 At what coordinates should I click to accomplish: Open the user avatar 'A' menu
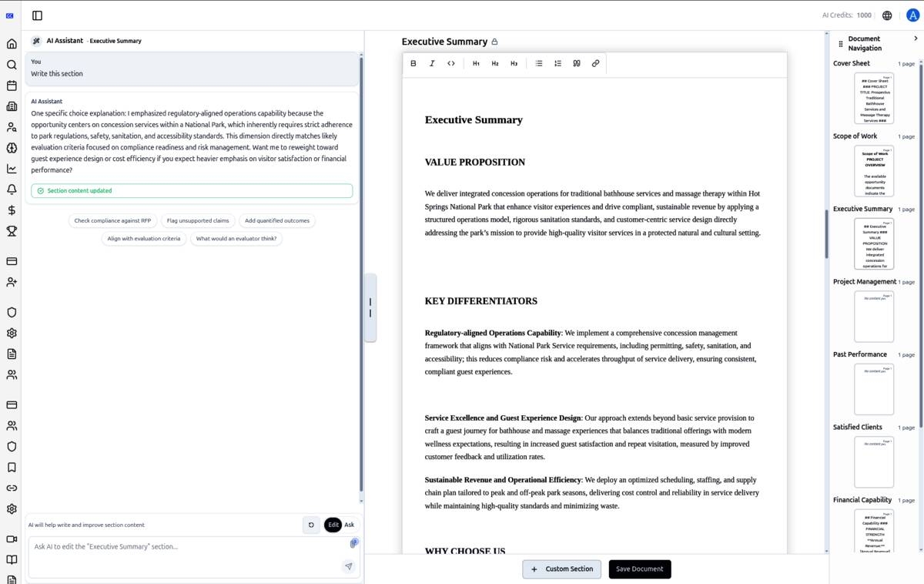pos(912,15)
